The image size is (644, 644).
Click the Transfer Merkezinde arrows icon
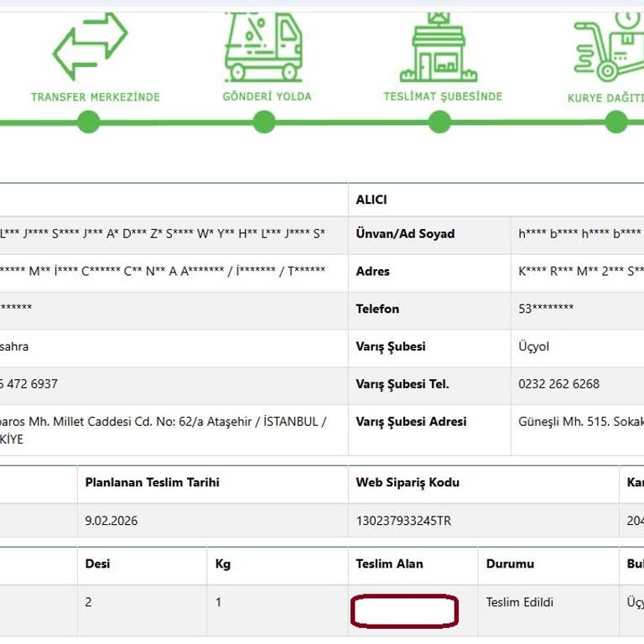coord(91,46)
